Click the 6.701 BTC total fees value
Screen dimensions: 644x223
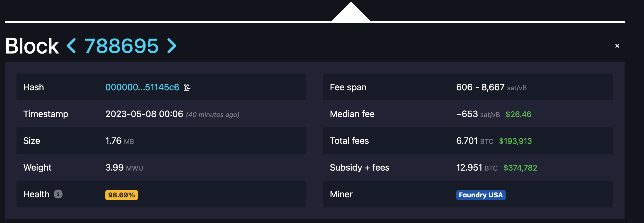coord(474,141)
